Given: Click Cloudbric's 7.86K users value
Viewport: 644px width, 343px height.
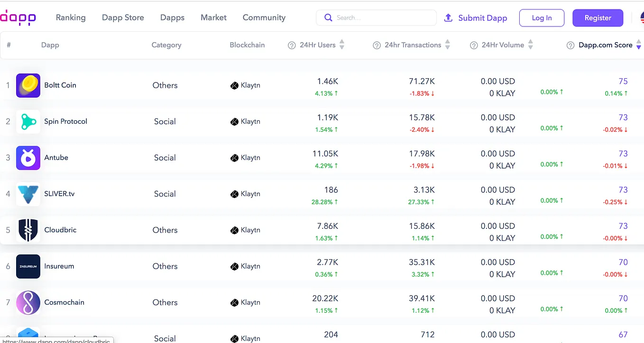Looking at the screenshot, I should [328, 226].
